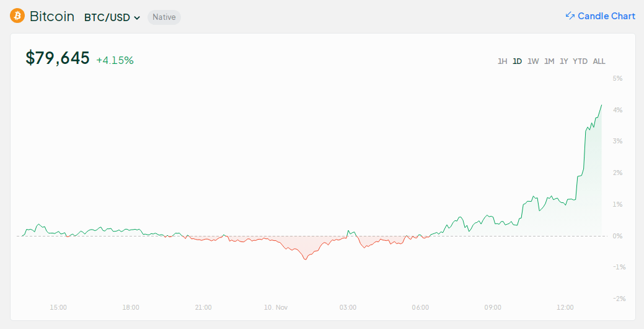Click the chevron next to BTC/USD
This screenshot has width=644, height=329.
[x=137, y=18]
